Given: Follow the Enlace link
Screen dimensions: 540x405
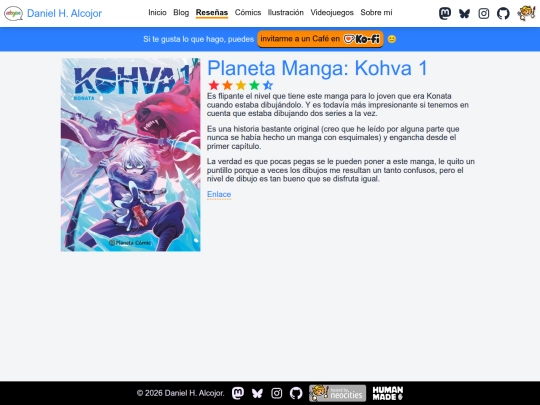Looking at the screenshot, I should [x=219, y=194].
